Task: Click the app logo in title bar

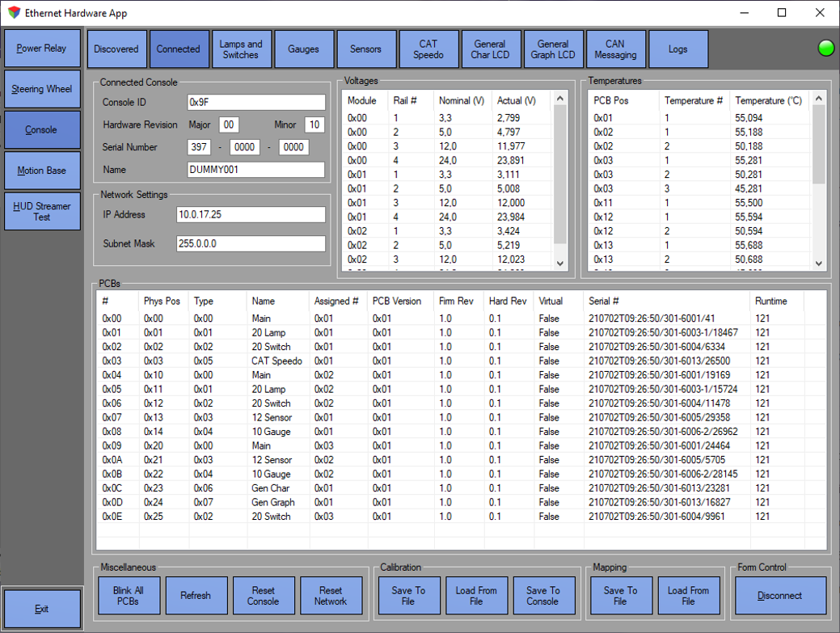Action: click(x=14, y=13)
